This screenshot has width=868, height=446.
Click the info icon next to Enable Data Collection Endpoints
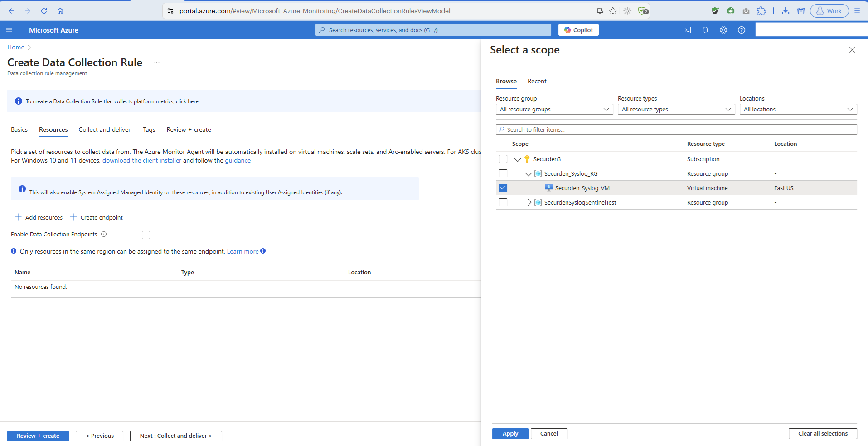(104, 234)
